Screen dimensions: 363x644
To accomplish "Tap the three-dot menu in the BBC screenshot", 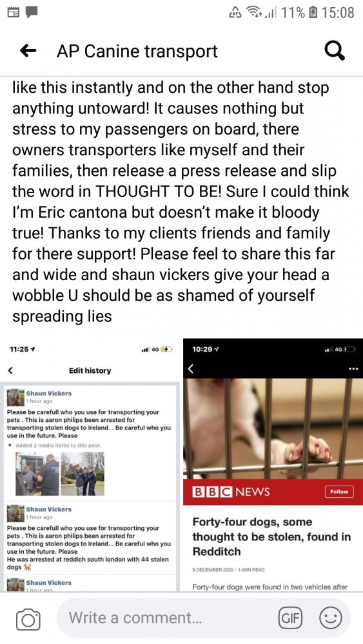I will (x=353, y=369).
